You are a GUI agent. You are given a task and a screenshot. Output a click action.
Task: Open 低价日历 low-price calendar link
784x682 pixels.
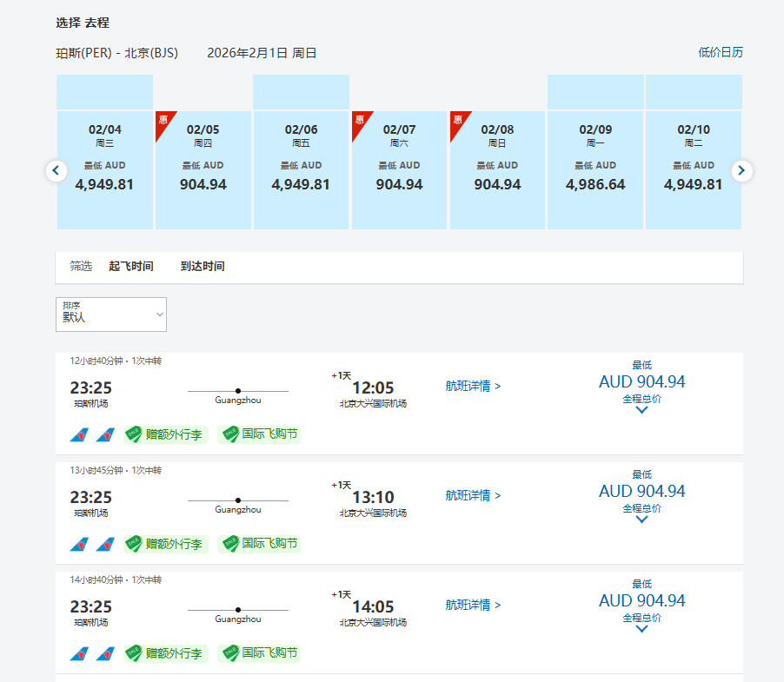pos(720,52)
